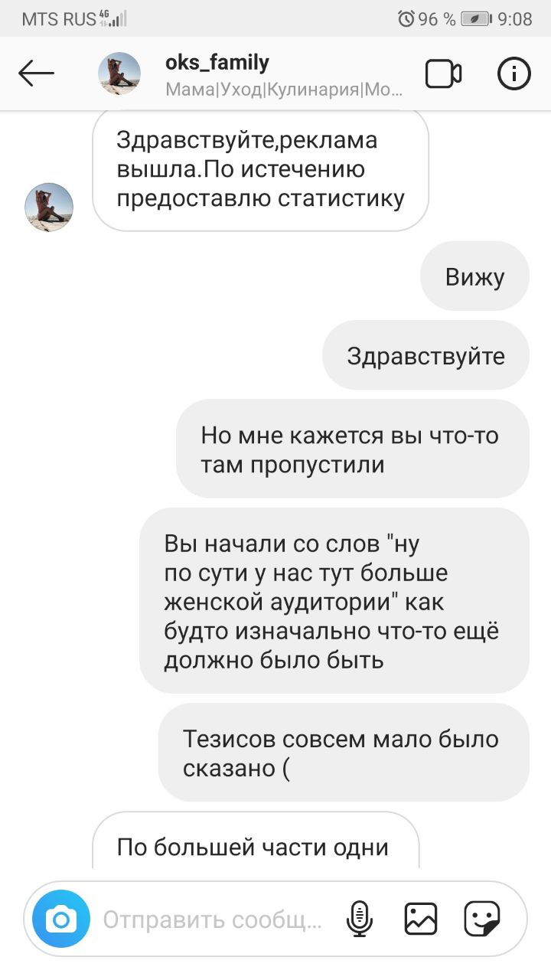551x980 pixels.
Task: Open oks_family profile username
Action: tap(217, 62)
